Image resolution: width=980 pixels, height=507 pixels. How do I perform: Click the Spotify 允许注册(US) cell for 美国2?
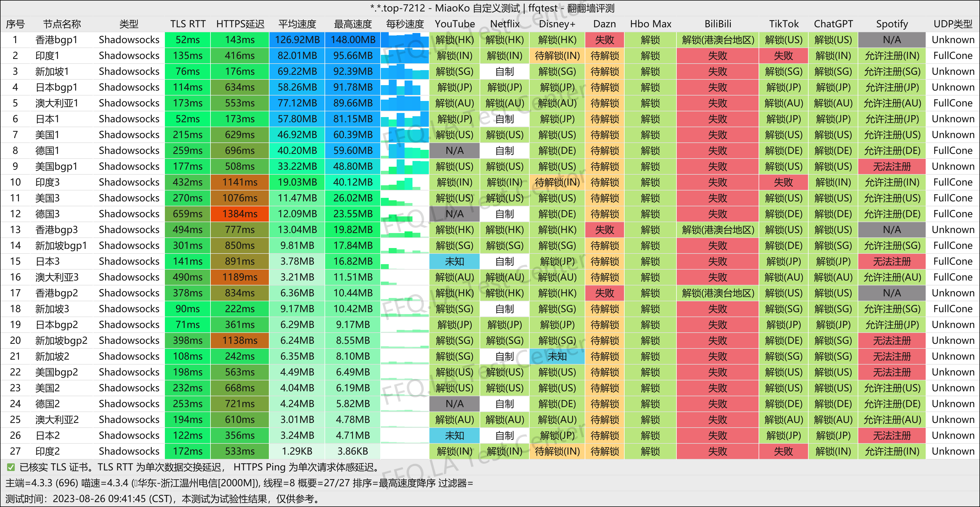(892, 388)
